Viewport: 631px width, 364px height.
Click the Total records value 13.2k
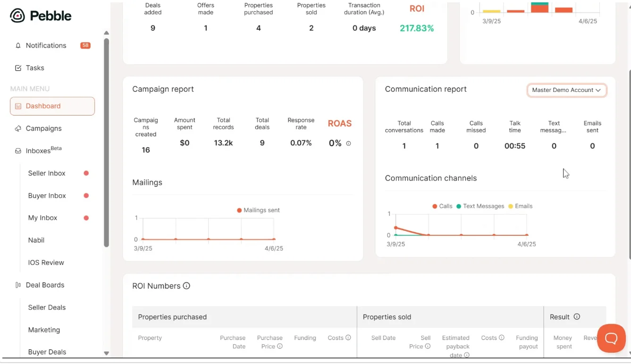[x=223, y=143]
